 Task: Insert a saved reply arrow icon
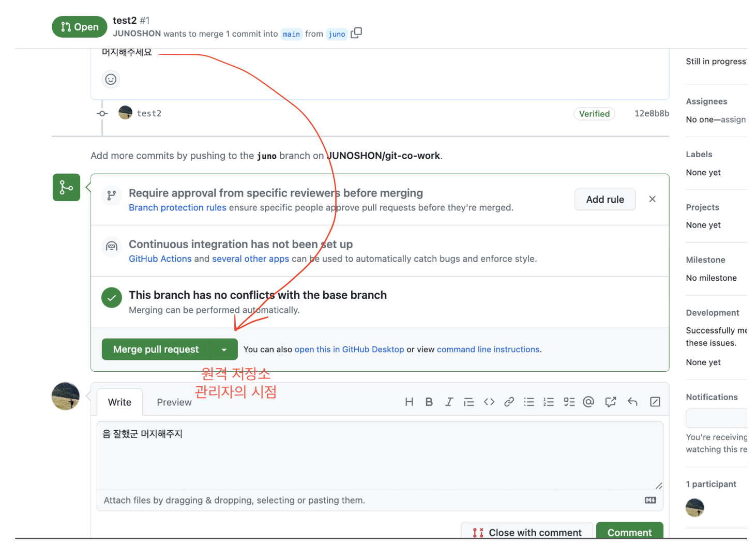tap(632, 402)
